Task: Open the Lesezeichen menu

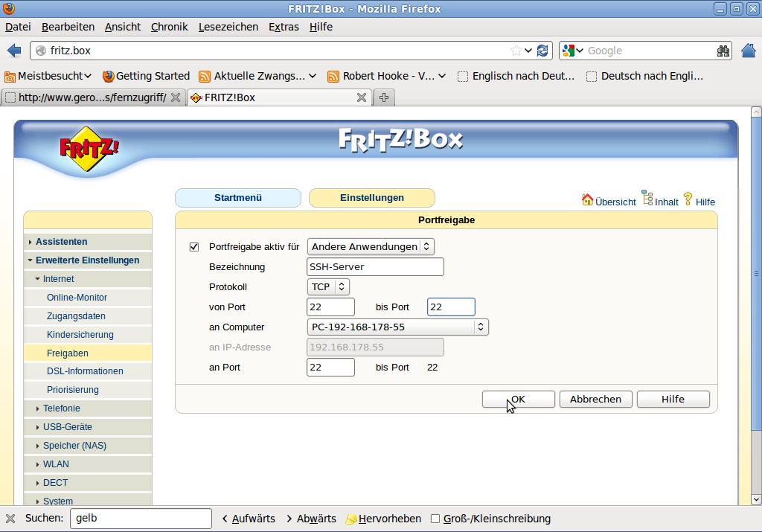Action: [228, 27]
